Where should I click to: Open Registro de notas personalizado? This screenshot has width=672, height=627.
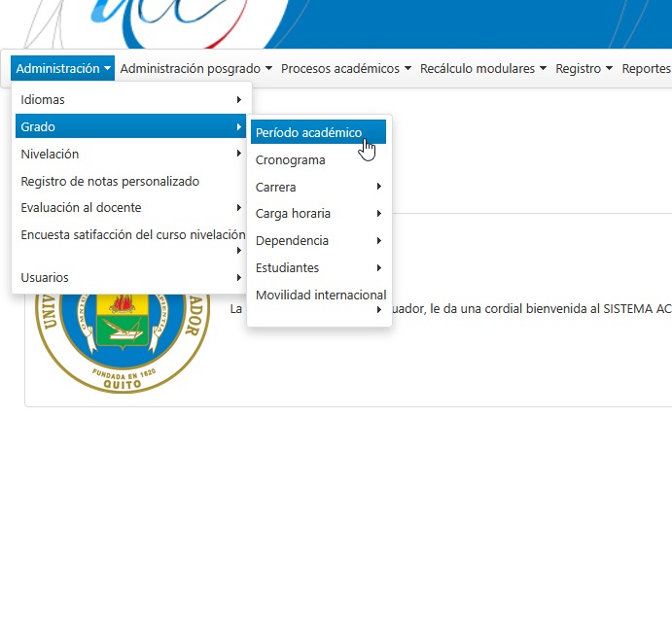(110, 182)
